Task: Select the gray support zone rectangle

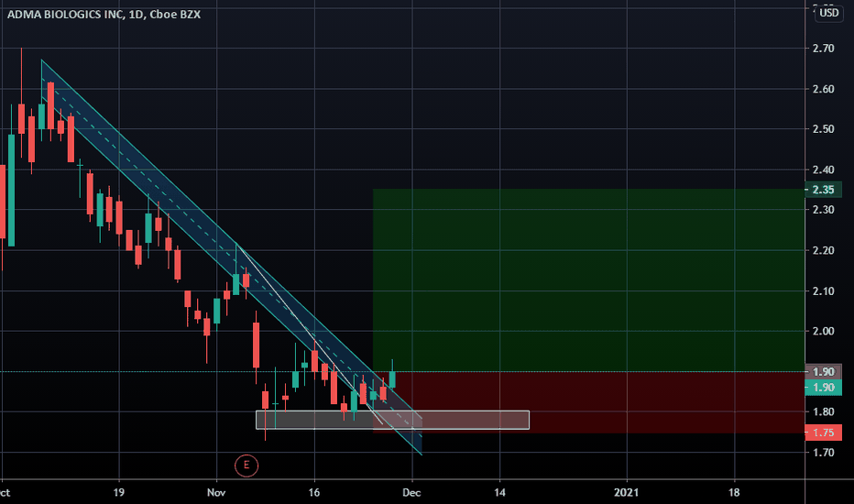Action: [x=393, y=420]
